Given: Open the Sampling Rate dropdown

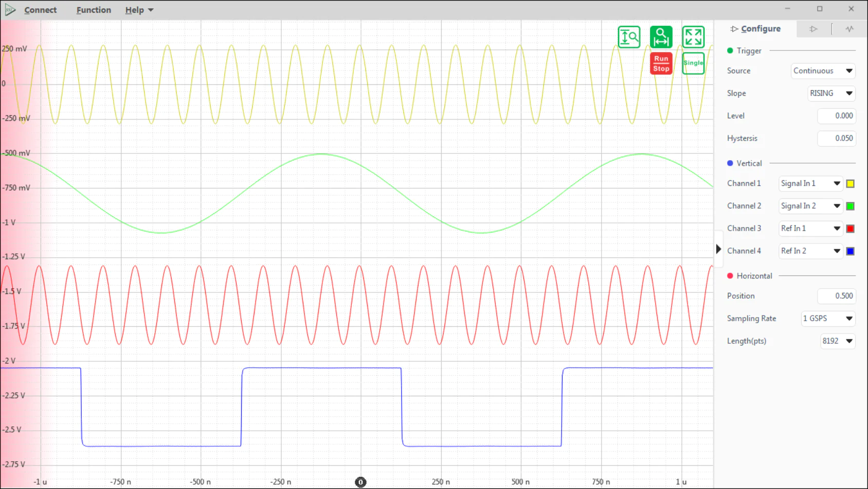Looking at the screenshot, I should (827, 319).
